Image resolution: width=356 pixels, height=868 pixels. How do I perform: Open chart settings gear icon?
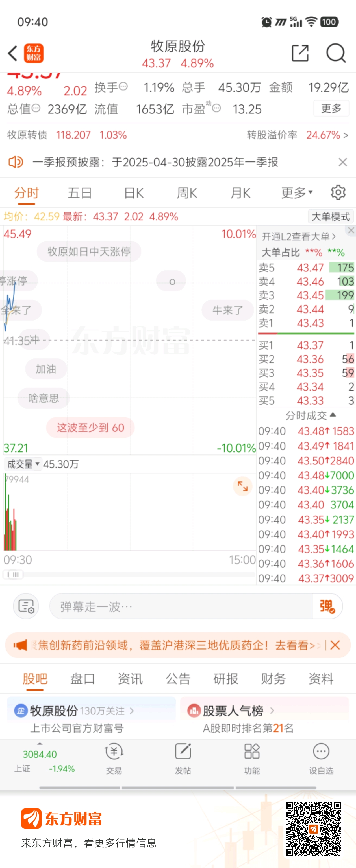[338, 192]
